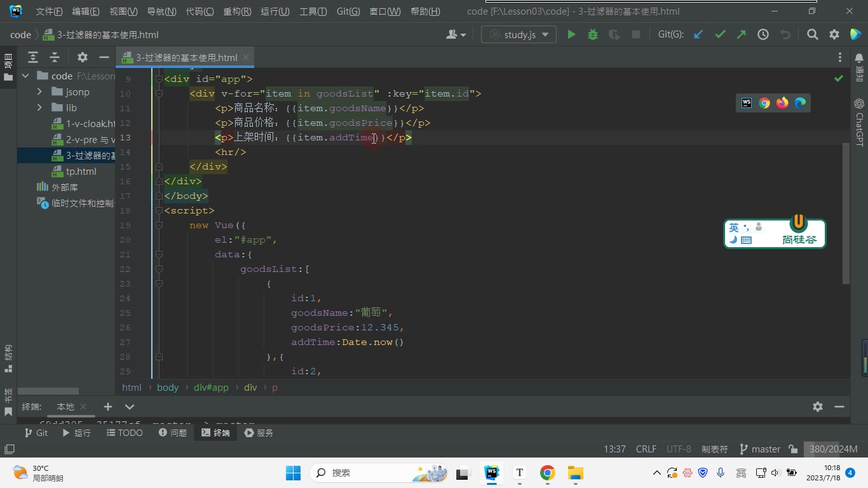Viewport: 868px width, 488px height.
Task: Click the Git update project arrow
Action: tap(698, 35)
